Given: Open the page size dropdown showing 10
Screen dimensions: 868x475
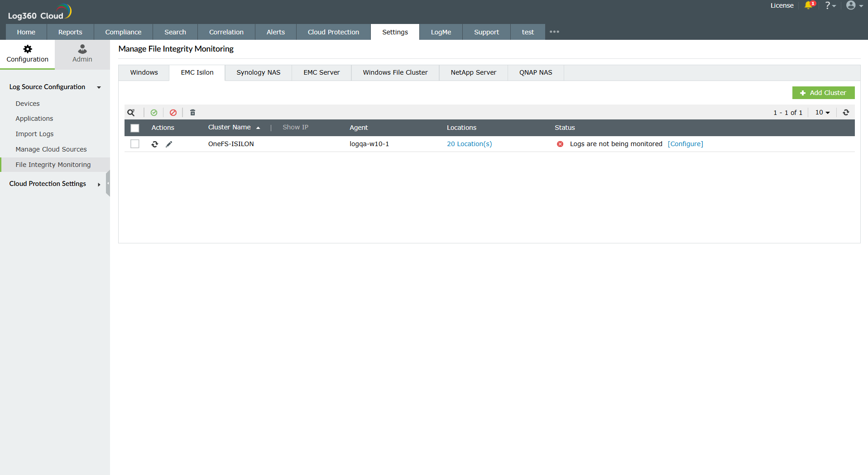Looking at the screenshot, I should click(x=822, y=112).
